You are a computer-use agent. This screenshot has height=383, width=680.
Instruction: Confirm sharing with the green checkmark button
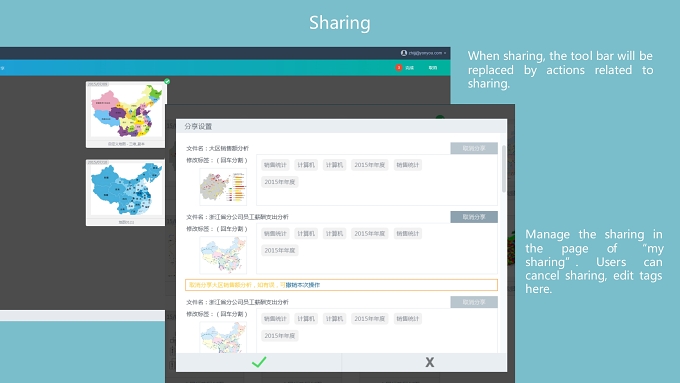coord(259,362)
